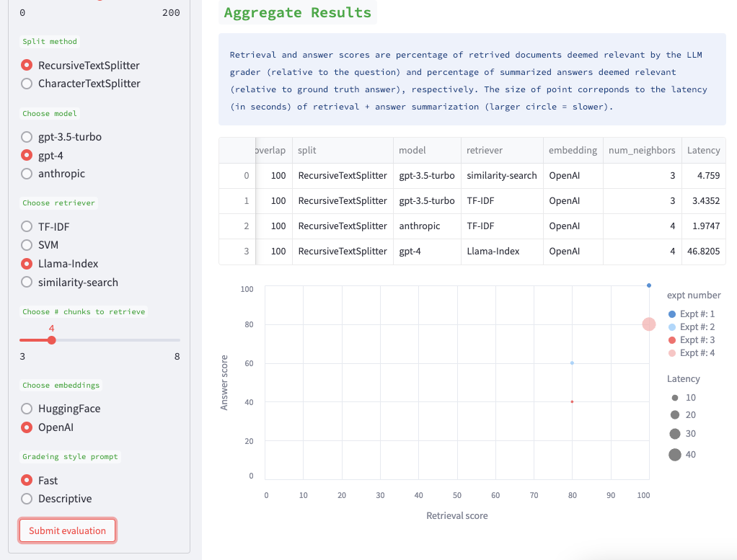Click the Latency 20 size legend marker
This screenshot has width=737, height=560.
(676, 416)
